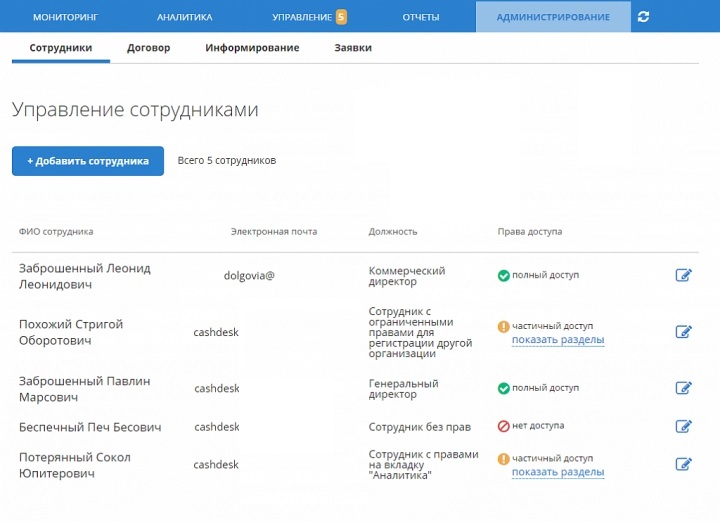Image resolution: width=720 pixels, height=523 pixels.
Task: Click the email dolgovia@
Action: (x=249, y=276)
